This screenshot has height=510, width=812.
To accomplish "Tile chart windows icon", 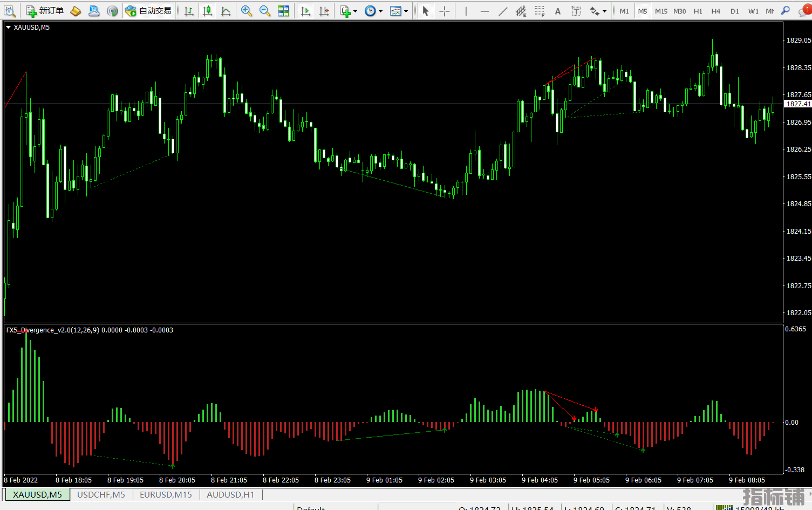I will tap(283, 11).
